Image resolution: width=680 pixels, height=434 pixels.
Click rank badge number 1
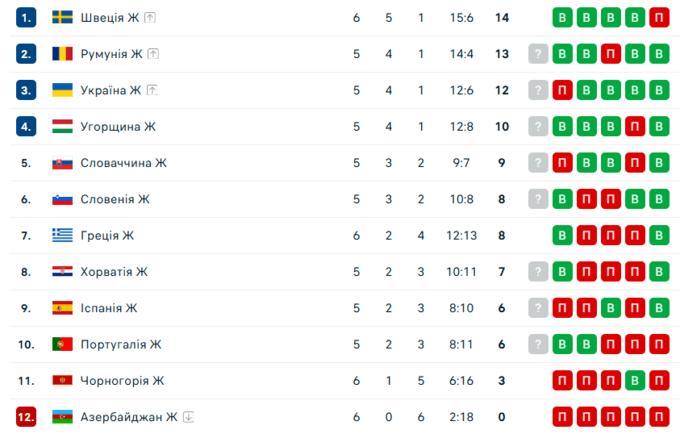click(x=26, y=18)
